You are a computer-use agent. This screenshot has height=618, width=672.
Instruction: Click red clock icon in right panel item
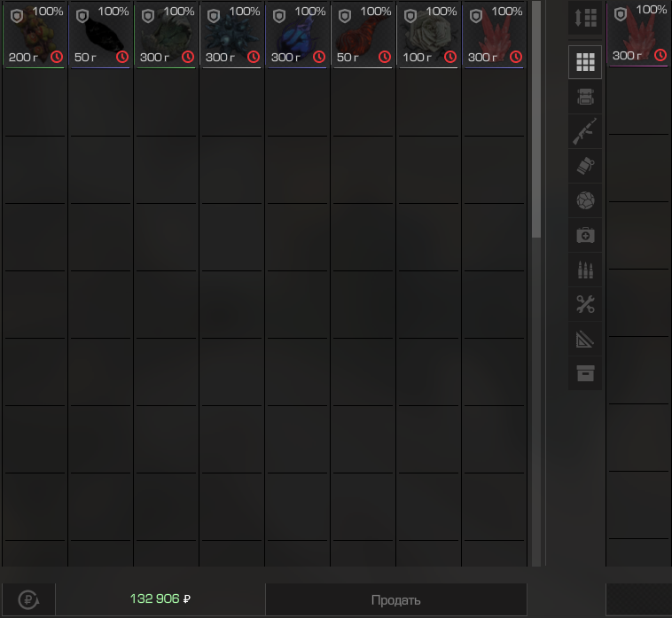pos(660,55)
